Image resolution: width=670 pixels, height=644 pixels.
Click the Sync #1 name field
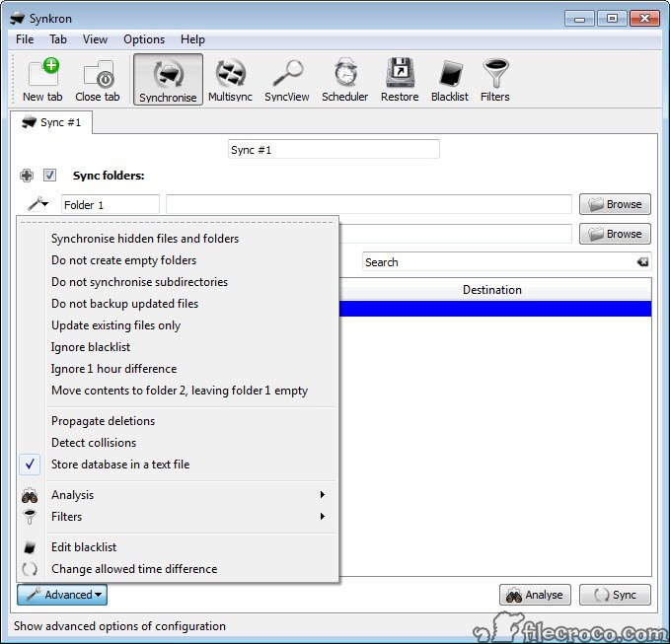coord(334,149)
